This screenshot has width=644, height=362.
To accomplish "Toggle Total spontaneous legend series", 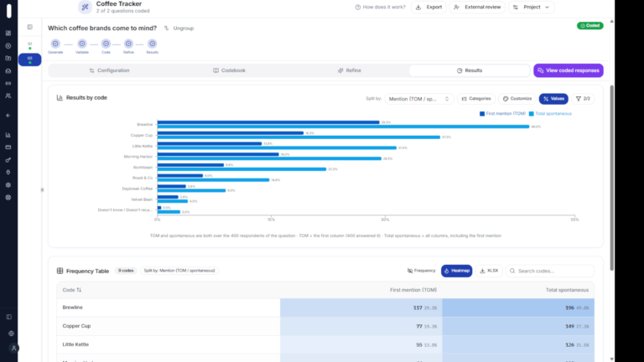I will (x=550, y=114).
